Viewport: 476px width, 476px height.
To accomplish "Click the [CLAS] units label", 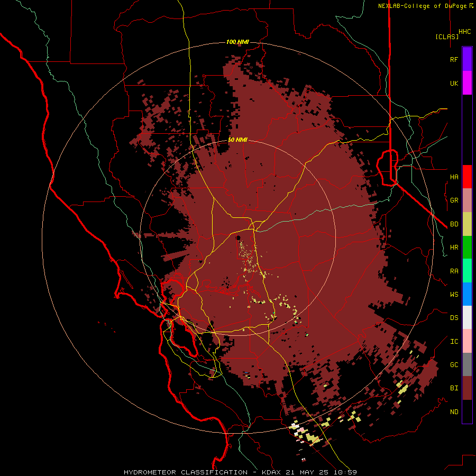I will (x=447, y=36).
